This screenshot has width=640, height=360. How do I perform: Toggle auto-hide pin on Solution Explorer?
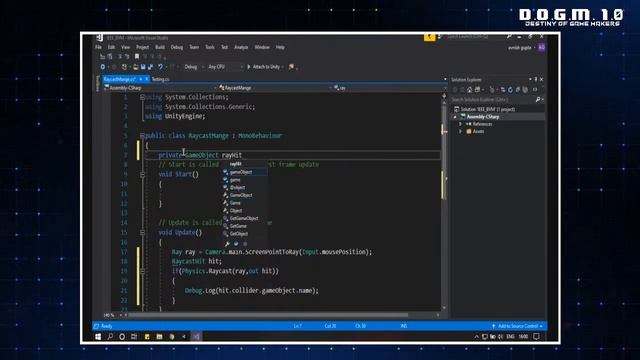pos(536,80)
